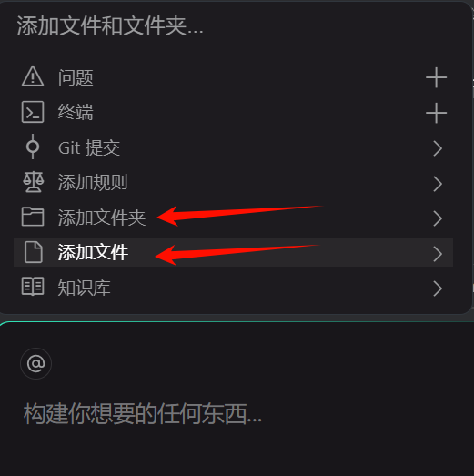Expand the Git 提交 submenu chevron

tap(438, 148)
